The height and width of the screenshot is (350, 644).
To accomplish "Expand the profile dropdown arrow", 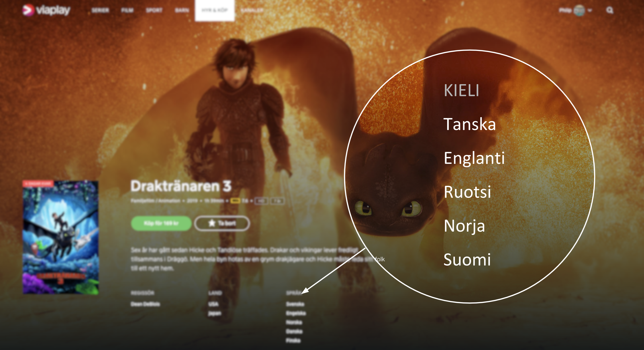I will pyautogui.click(x=590, y=10).
